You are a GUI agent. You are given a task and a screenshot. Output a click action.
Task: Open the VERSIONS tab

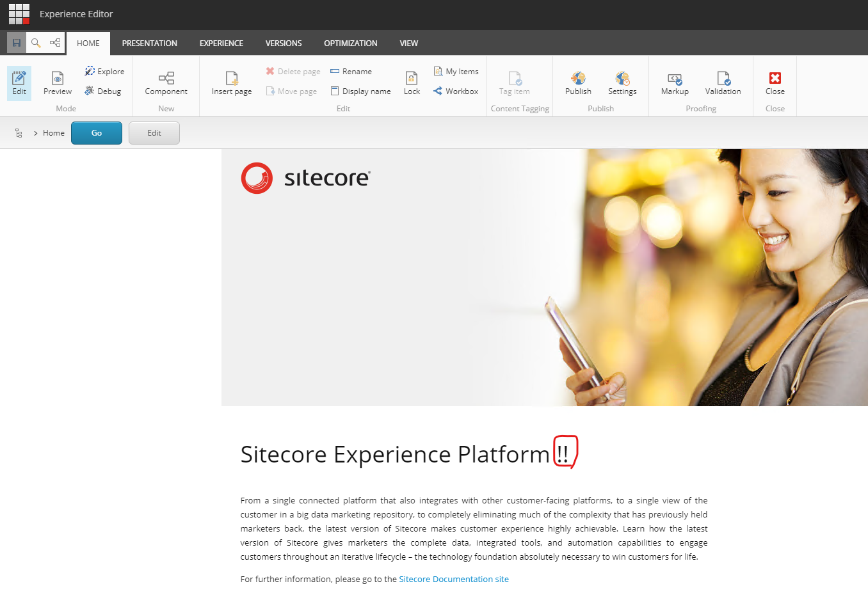pyautogui.click(x=284, y=43)
